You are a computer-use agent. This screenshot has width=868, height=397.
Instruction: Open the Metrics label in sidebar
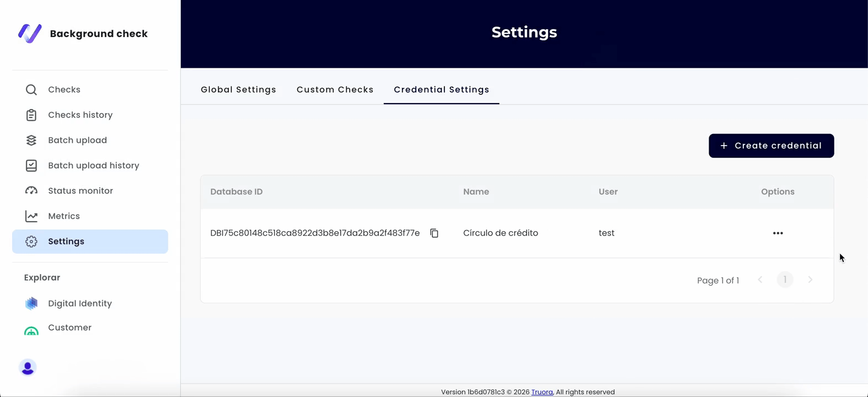(x=63, y=216)
